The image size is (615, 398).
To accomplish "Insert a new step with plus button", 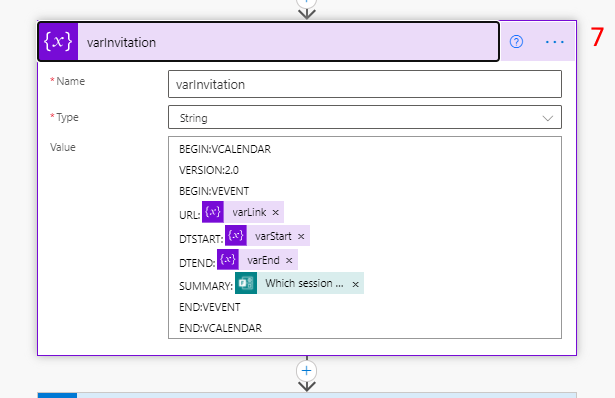I will point(307,371).
